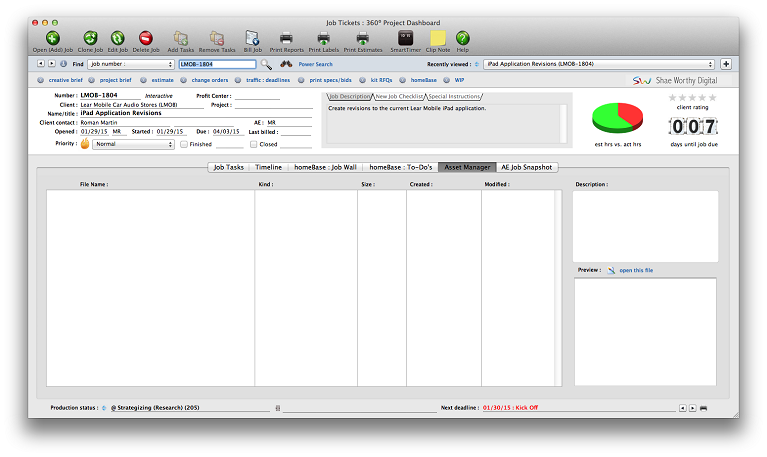
Task: Go to previous record arrow by Find
Action: [41, 64]
